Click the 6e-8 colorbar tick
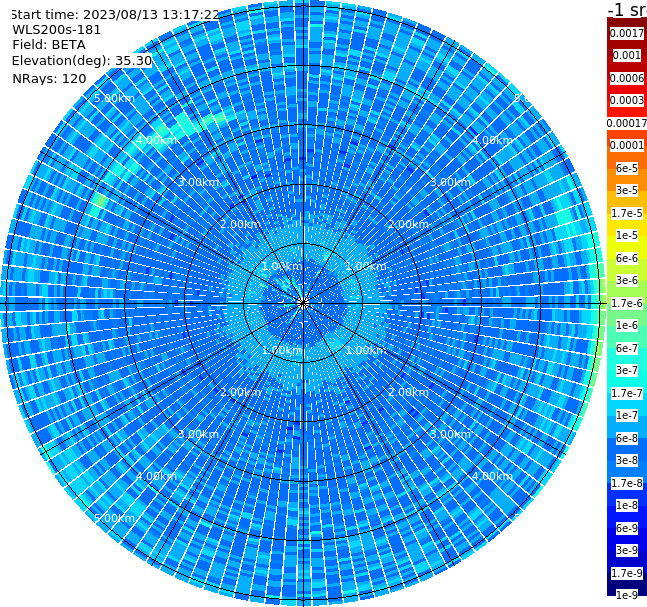This screenshot has height=607, width=647. point(627,438)
